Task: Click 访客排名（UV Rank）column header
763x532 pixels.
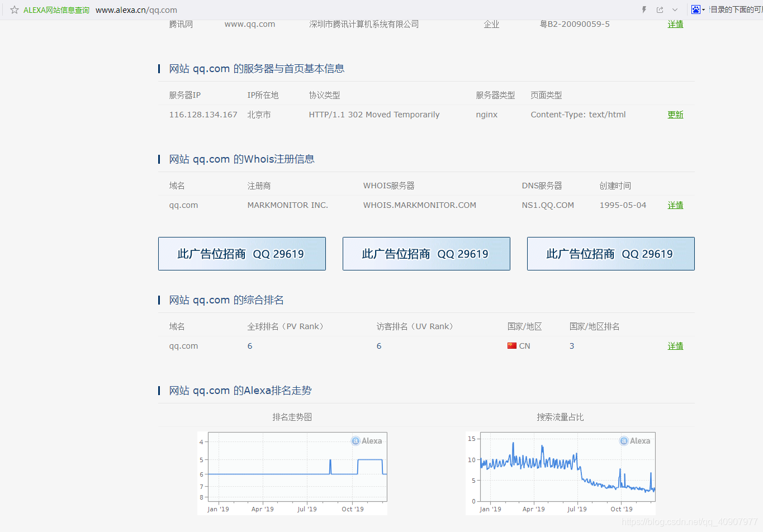Action: pyautogui.click(x=415, y=326)
